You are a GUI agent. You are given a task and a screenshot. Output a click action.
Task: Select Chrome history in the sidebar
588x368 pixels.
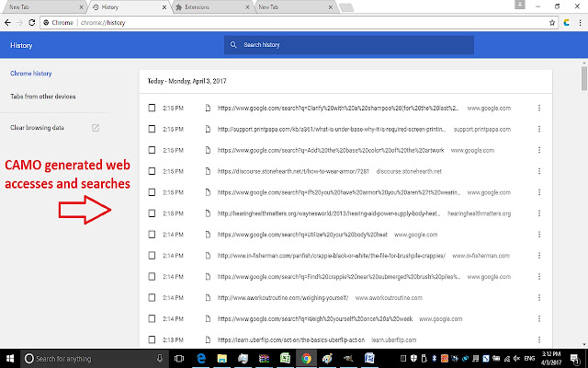coord(30,74)
